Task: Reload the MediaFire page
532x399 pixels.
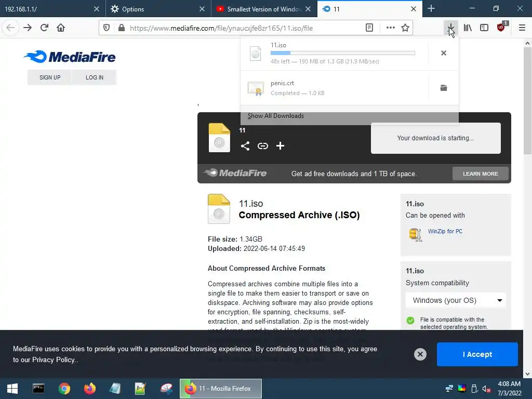Action: point(45,28)
